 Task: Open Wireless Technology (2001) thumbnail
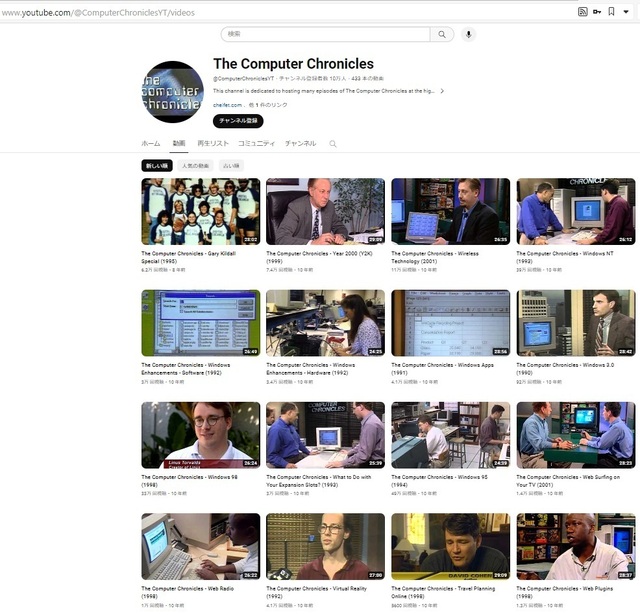click(451, 211)
